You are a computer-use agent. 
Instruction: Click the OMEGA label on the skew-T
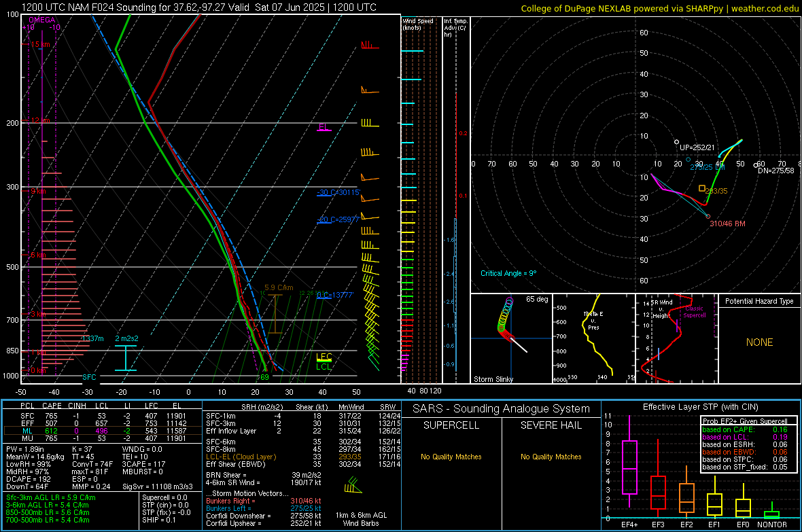click(x=42, y=20)
